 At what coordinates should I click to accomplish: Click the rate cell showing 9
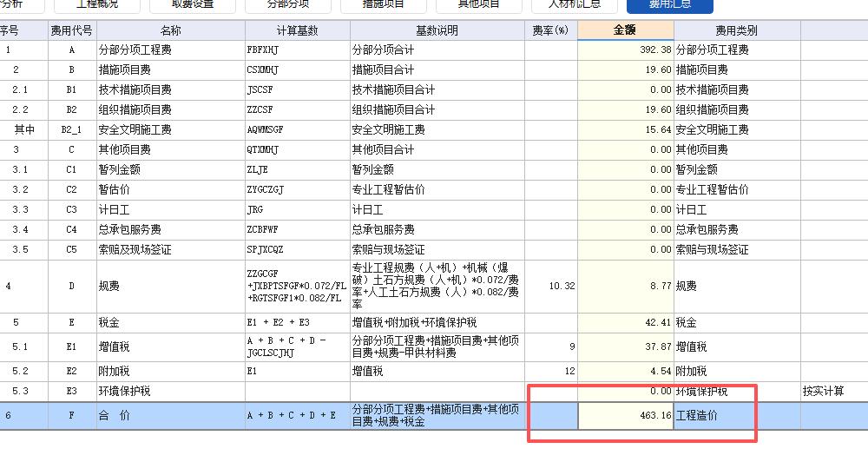tap(551, 346)
